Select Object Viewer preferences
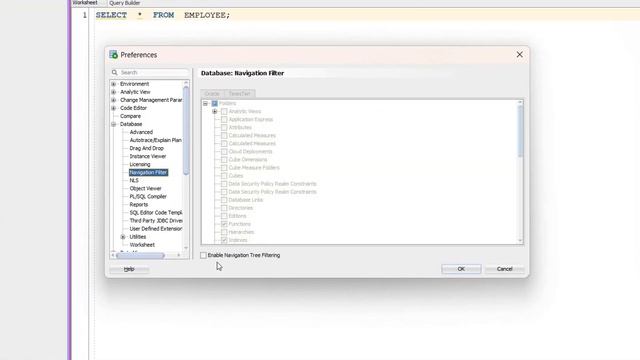 (145, 189)
